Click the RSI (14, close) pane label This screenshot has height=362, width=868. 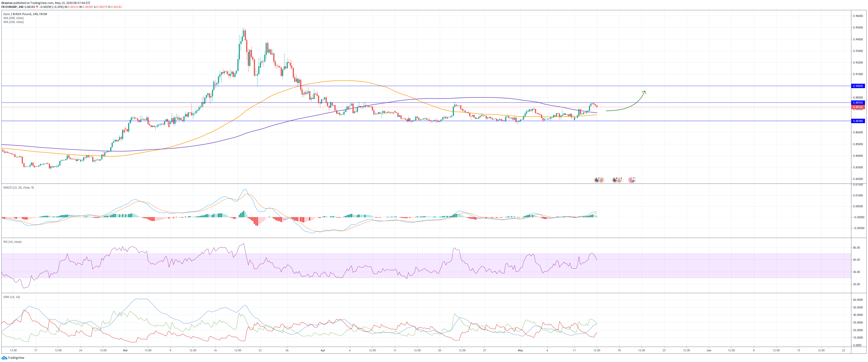(13, 242)
